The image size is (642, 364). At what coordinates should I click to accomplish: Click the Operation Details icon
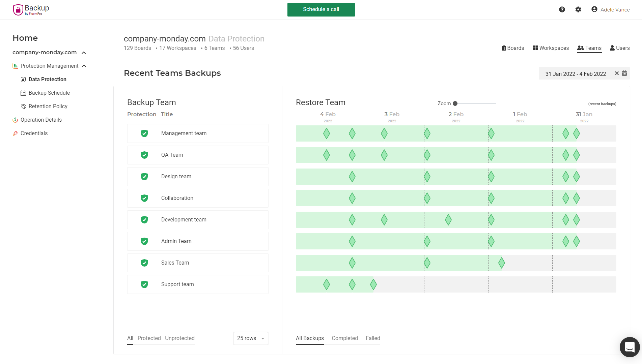tap(15, 120)
